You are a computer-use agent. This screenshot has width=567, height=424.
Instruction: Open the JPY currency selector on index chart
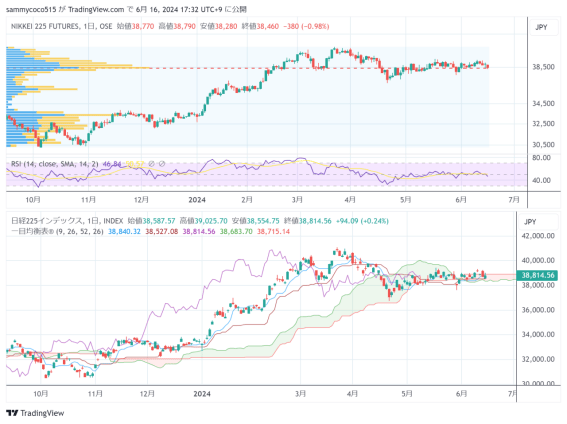tap(530, 222)
